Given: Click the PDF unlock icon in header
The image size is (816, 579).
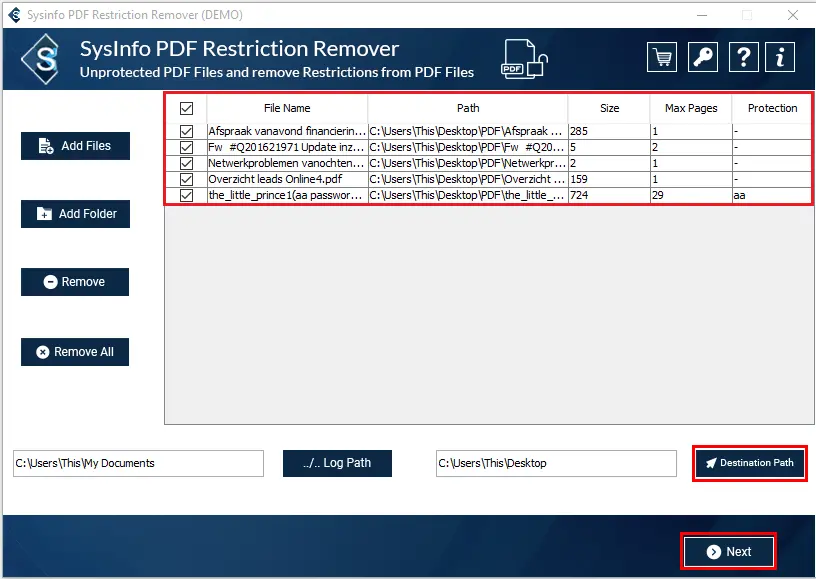Looking at the screenshot, I should (524, 59).
